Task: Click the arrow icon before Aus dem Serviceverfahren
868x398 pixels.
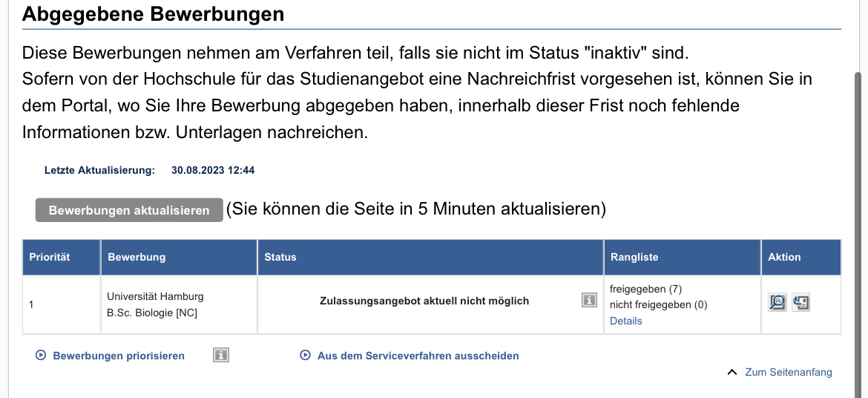Action: click(x=305, y=356)
